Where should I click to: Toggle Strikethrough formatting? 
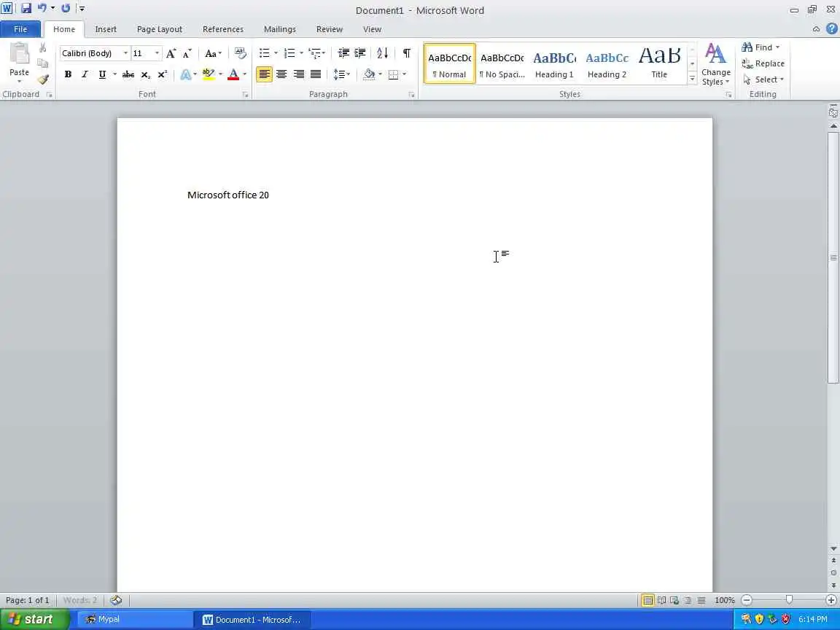pyautogui.click(x=128, y=74)
